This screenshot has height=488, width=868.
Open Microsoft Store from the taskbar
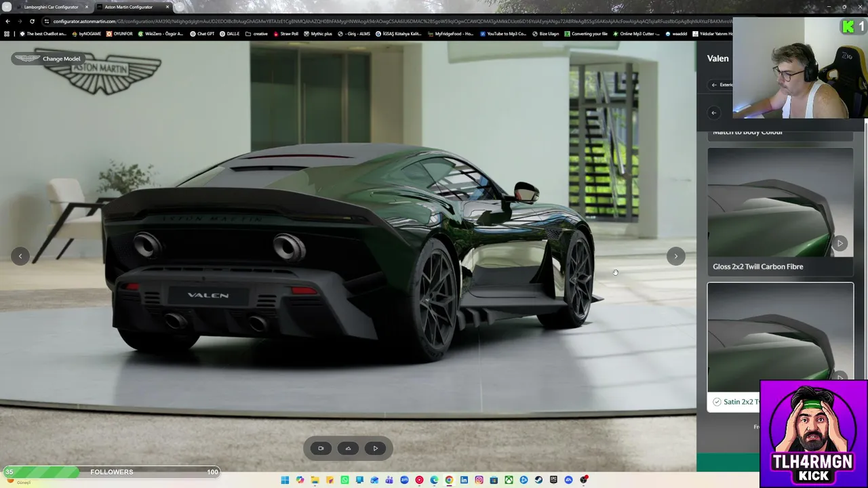click(x=494, y=480)
